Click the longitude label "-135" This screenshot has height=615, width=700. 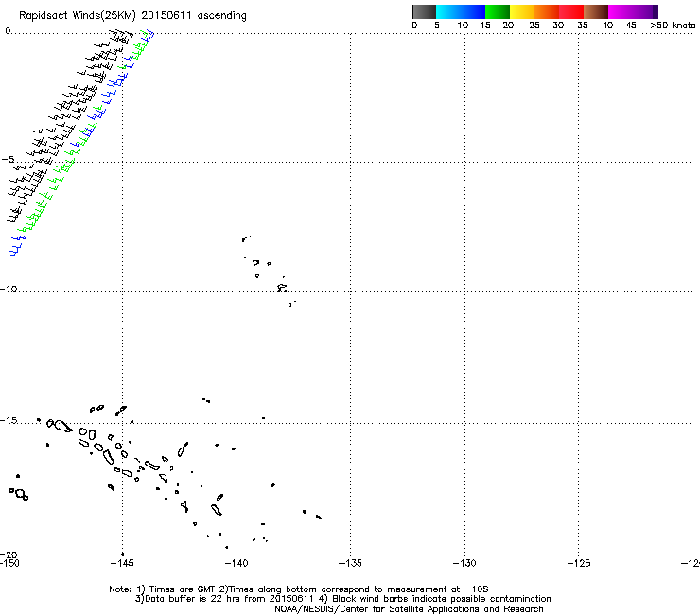(350, 563)
